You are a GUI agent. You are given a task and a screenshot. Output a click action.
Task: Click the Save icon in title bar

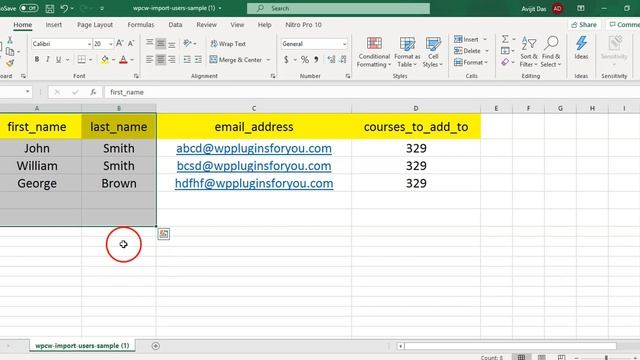[50, 8]
